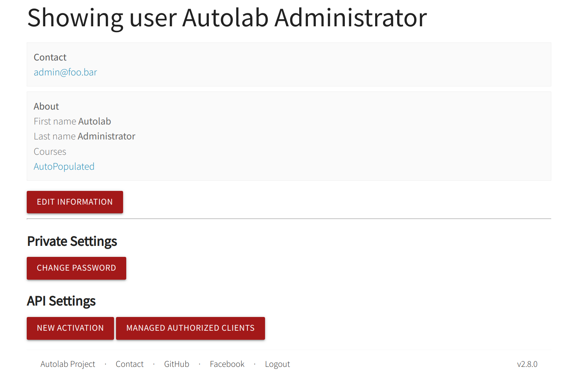The height and width of the screenshot is (392, 580).
Task: Select the Contact section heading
Action: coord(50,57)
